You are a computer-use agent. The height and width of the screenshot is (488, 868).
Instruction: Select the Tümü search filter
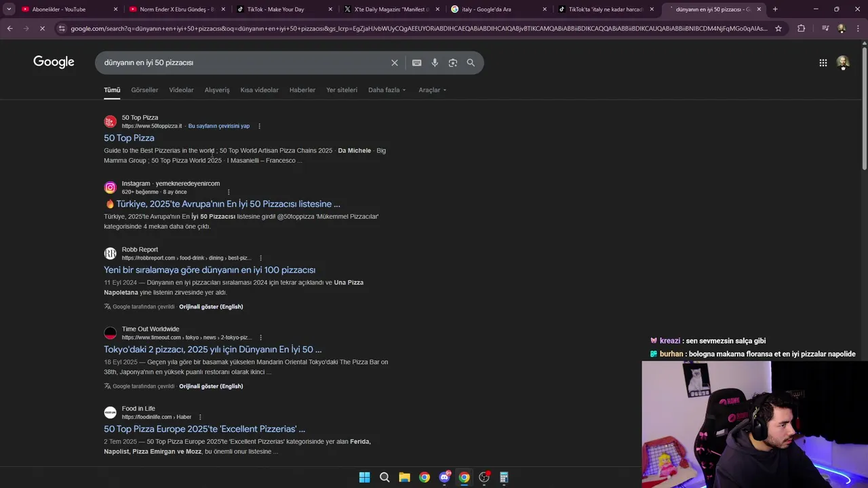pos(112,90)
